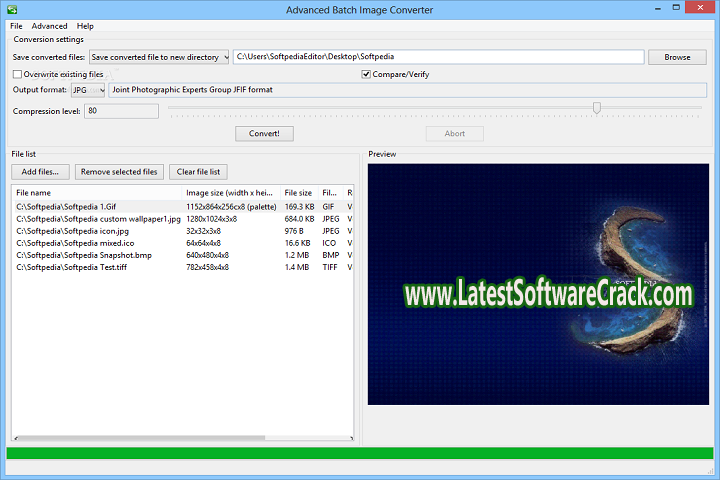Click the 1152x864x256cx8 (palette) size cell
Viewport: 720px width, 480px height.
point(231,207)
